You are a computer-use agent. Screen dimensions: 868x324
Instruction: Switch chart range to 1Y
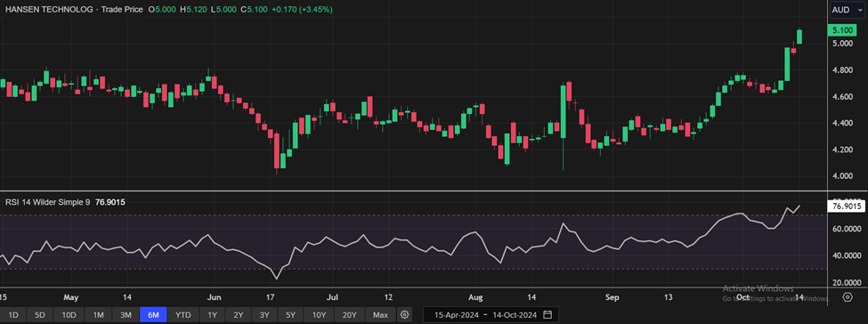[x=213, y=315]
